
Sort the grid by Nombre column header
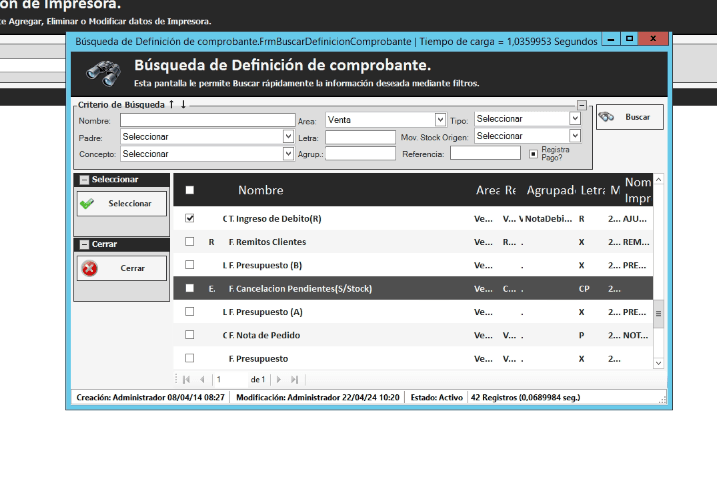click(260, 190)
